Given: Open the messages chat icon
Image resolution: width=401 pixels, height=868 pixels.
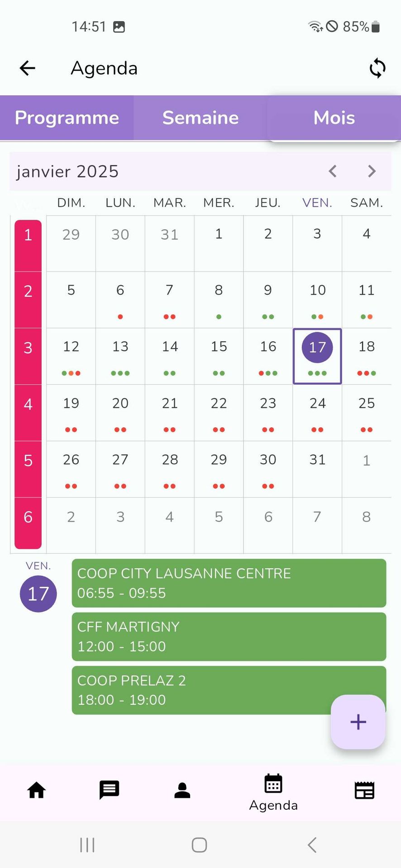Looking at the screenshot, I should 109,790.
